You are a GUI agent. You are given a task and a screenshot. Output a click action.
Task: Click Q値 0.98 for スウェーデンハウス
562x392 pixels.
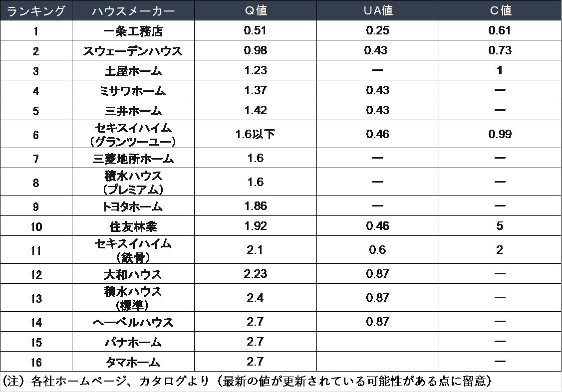[255, 50]
